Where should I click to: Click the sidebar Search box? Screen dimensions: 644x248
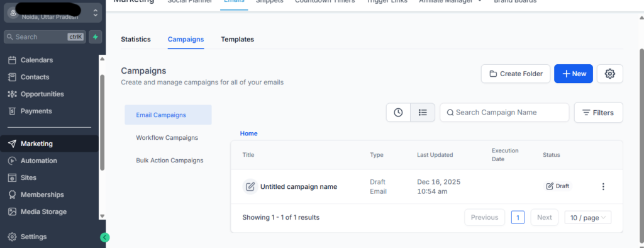pos(45,37)
